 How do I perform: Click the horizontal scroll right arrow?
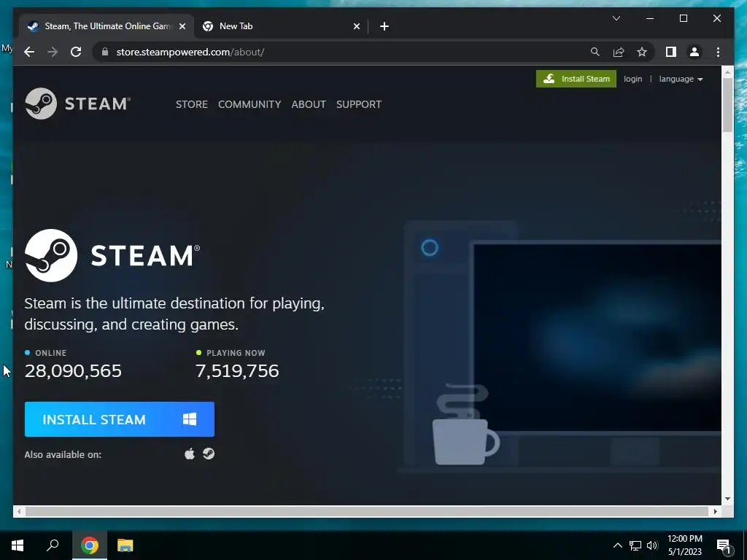tap(715, 511)
